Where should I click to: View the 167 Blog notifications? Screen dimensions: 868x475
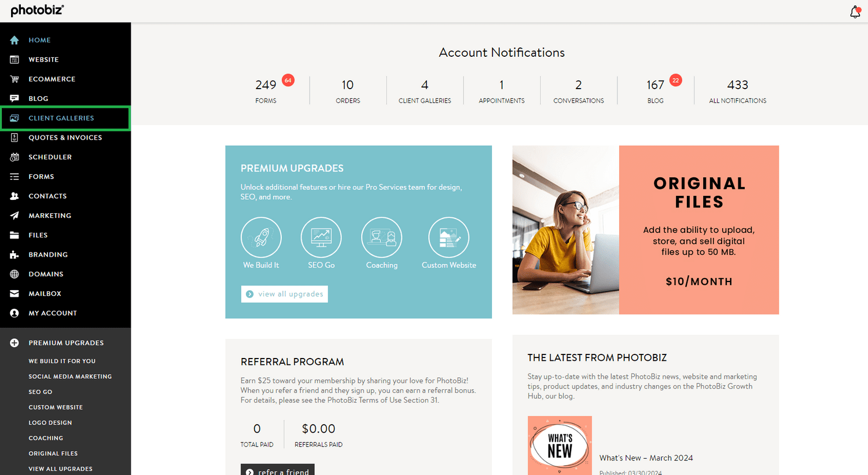click(x=655, y=90)
